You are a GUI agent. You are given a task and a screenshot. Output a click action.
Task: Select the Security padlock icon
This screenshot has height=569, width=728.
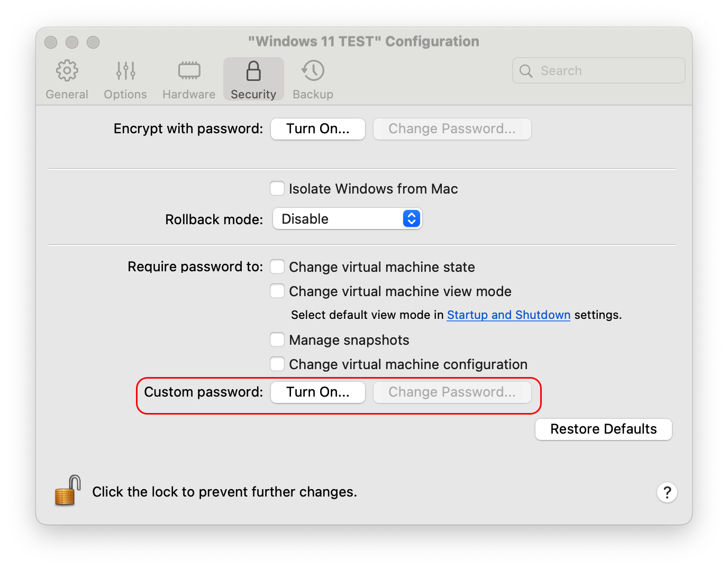coord(253,71)
